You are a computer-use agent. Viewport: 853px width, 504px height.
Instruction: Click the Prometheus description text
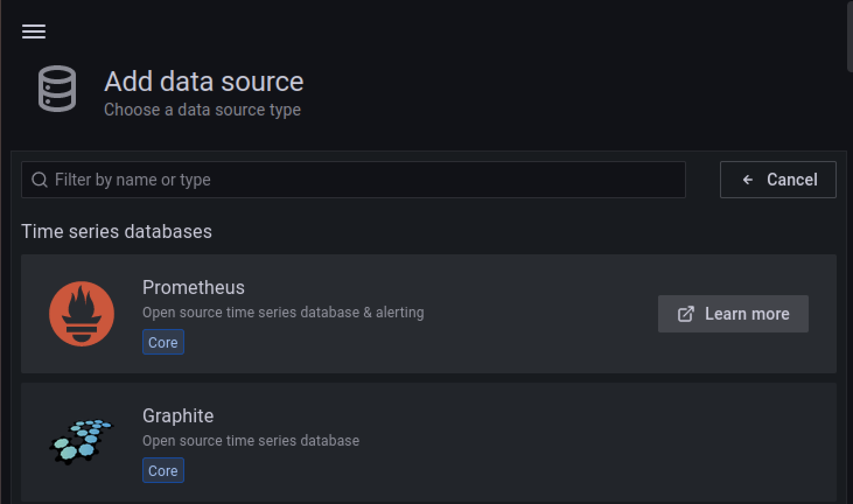click(x=283, y=313)
